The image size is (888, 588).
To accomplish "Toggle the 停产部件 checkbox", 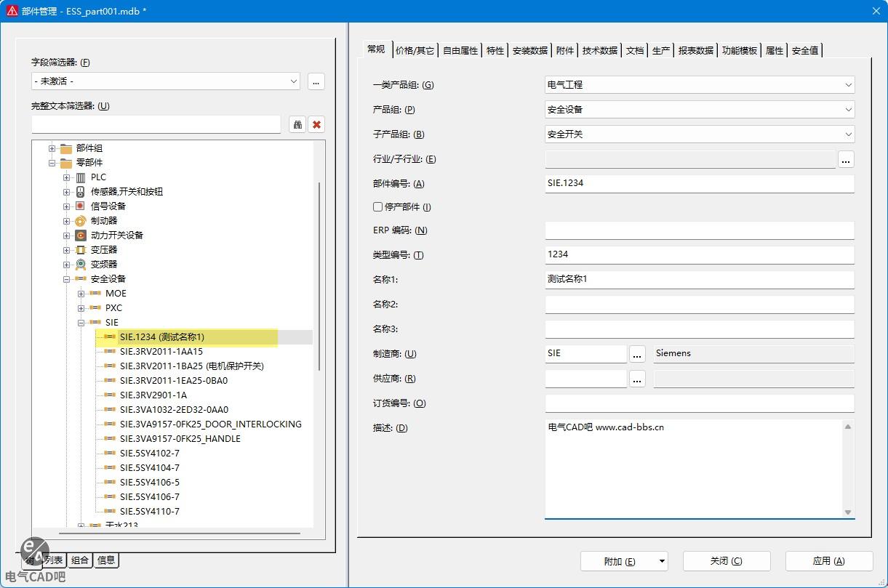I will (378, 207).
